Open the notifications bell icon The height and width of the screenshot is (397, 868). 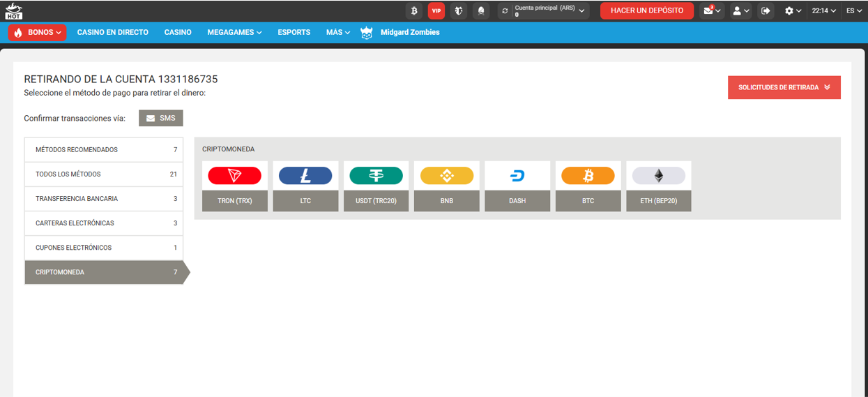pos(481,10)
